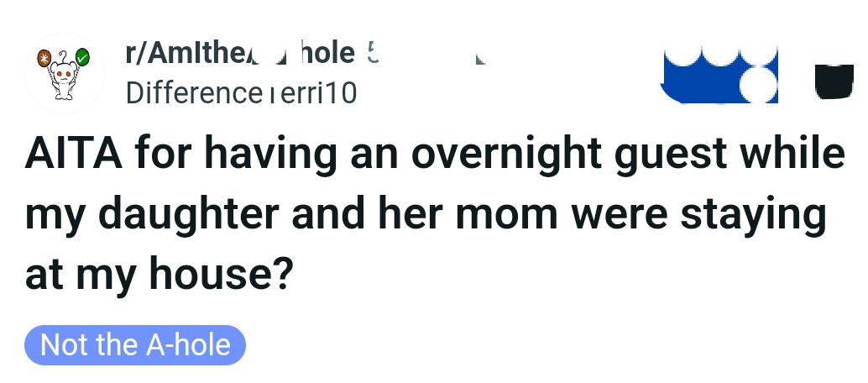Select the "Not the A-hole" flair tag
Image resolution: width=868 pixels, height=383 pixels.
[x=135, y=345]
